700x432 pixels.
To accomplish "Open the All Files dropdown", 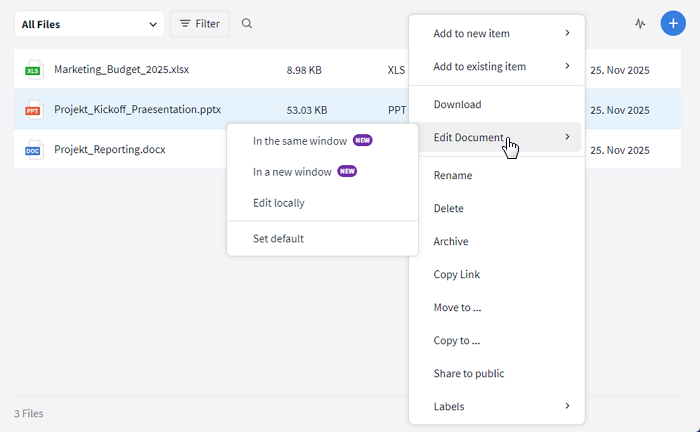I will [89, 24].
